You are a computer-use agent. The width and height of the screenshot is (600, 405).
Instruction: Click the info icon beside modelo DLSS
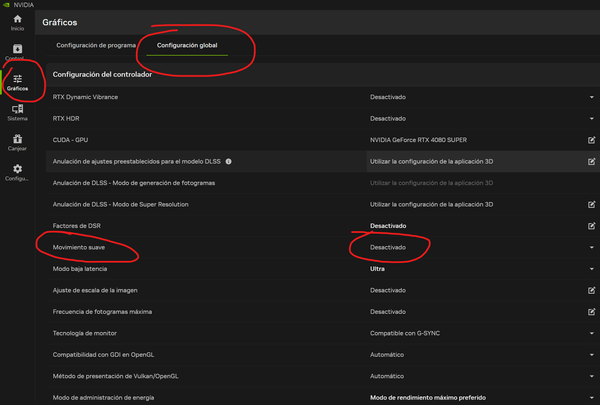(228, 161)
